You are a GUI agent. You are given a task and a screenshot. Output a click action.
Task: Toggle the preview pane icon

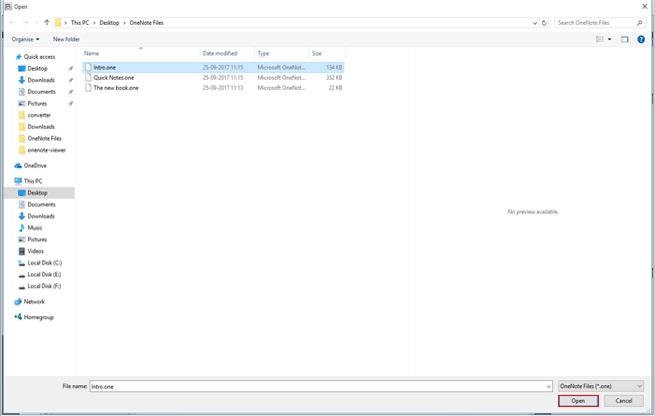tap(625, 39)
